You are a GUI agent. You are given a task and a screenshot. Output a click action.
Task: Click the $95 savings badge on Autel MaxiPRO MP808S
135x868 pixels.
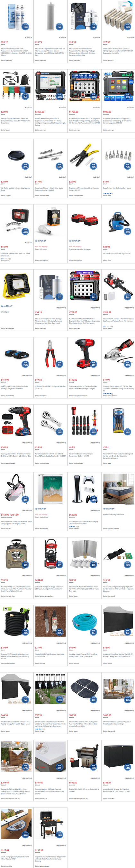click(x=94, y=297)
